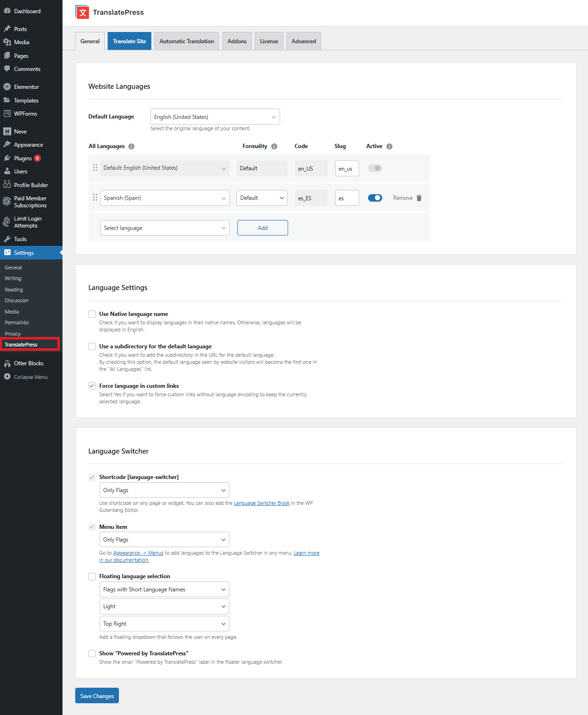Click the Plugins update count badge
The image size is (588, 715).
pyautogui.click(x=37, y=158)
